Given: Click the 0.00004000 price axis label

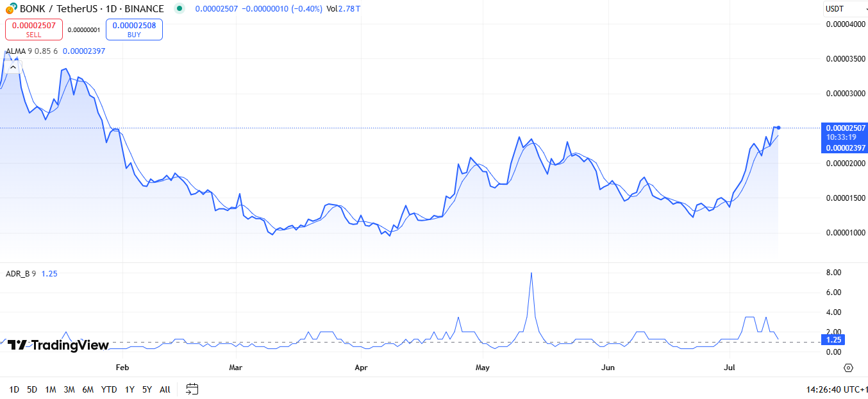Looking at the screenshot, I should [x=846, y=24].
